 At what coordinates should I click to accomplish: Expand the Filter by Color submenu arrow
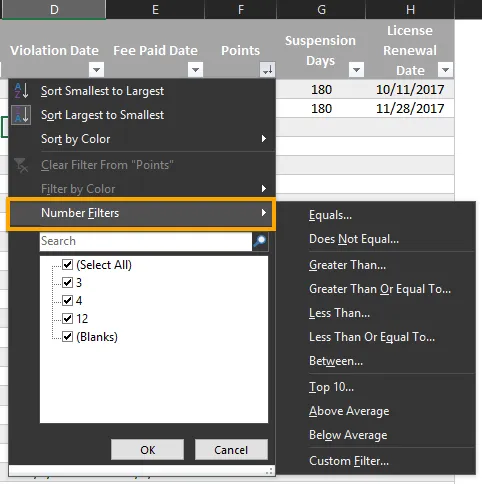[264, 189]
